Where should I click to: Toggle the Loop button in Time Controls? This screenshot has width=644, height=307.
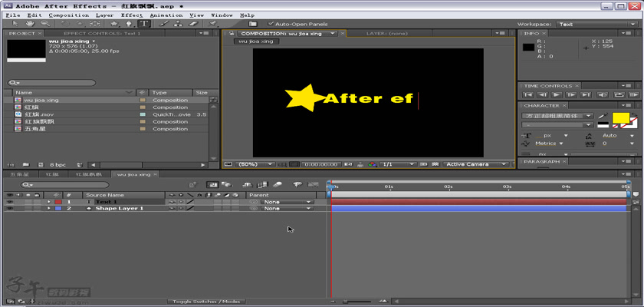(x=619, y=95)
